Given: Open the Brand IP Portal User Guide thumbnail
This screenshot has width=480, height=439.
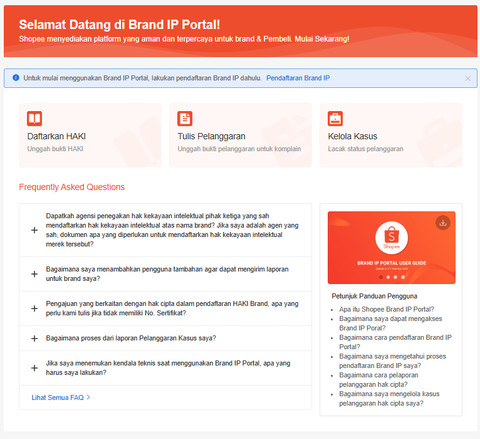Looking at the screenshot, I should 391,248.
